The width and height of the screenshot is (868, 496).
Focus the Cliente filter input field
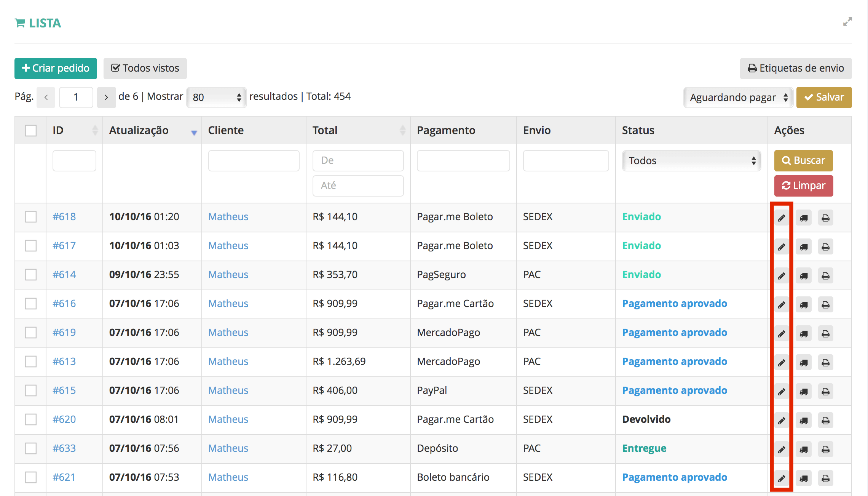tap(254, 161)
